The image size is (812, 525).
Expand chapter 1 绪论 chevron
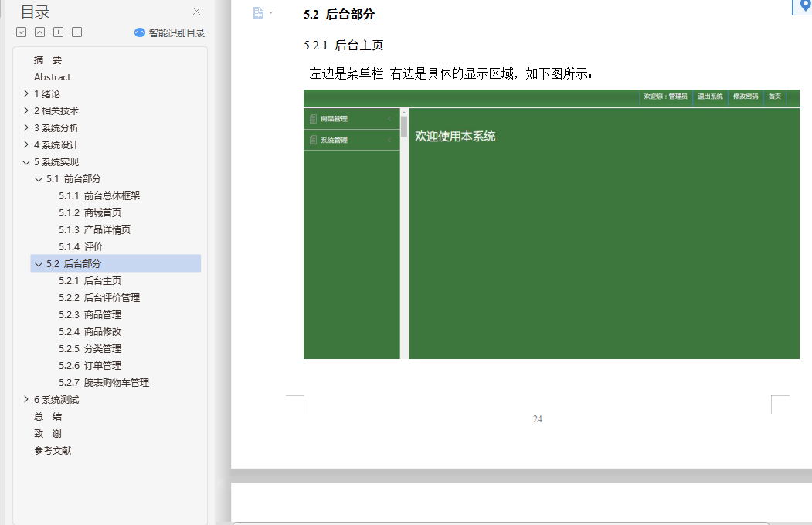coord(26,93)
